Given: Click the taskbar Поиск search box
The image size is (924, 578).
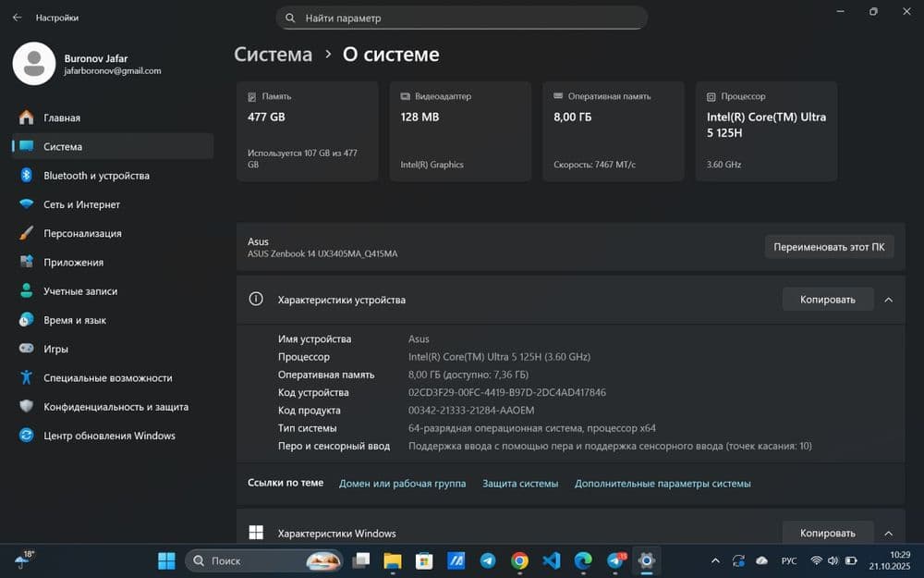Looking at the screenshot, I should (264, 560).
